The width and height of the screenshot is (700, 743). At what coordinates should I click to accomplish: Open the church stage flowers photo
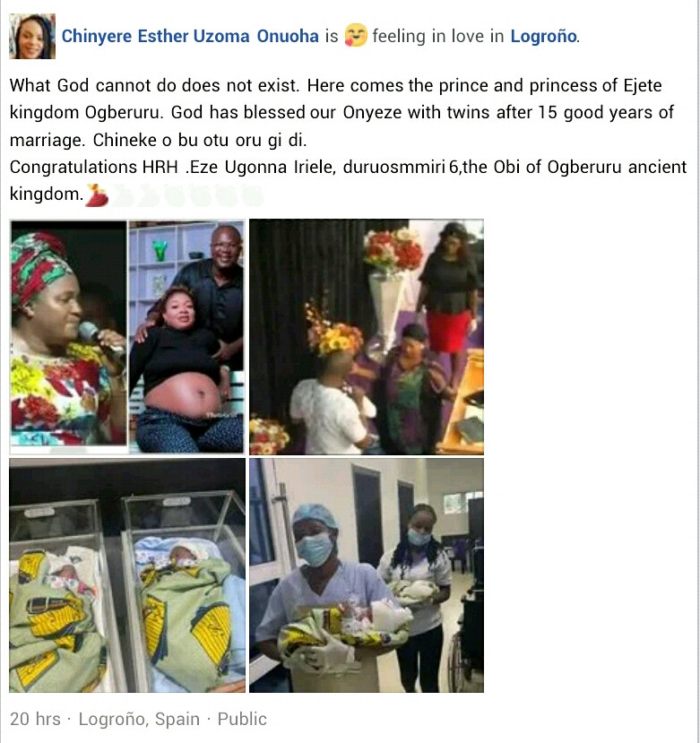click(367, 337)
